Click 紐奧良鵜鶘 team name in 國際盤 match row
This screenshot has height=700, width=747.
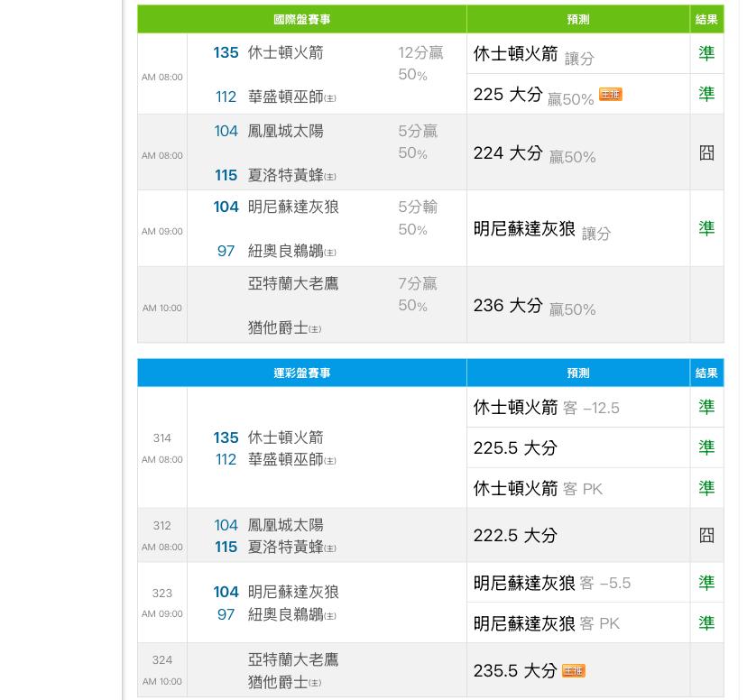click(285, 251)
